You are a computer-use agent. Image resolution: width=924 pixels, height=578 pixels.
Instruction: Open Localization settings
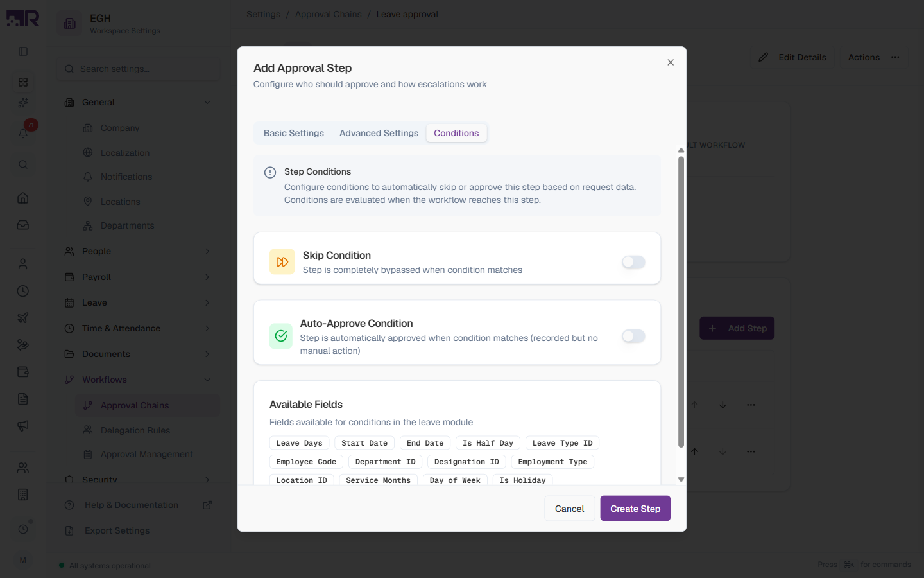pyautogui.click(x=148, y=153)
